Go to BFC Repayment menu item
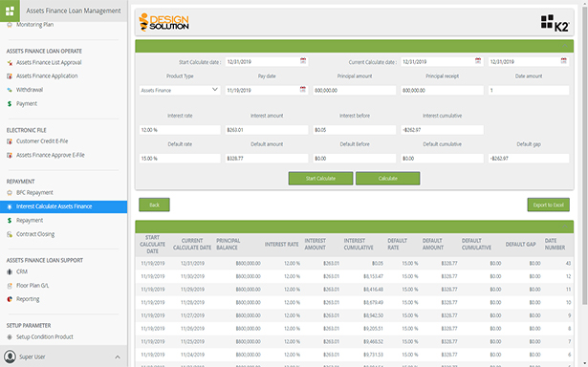The width and height of the screenshot is (588, 367). tap(34, 193)
